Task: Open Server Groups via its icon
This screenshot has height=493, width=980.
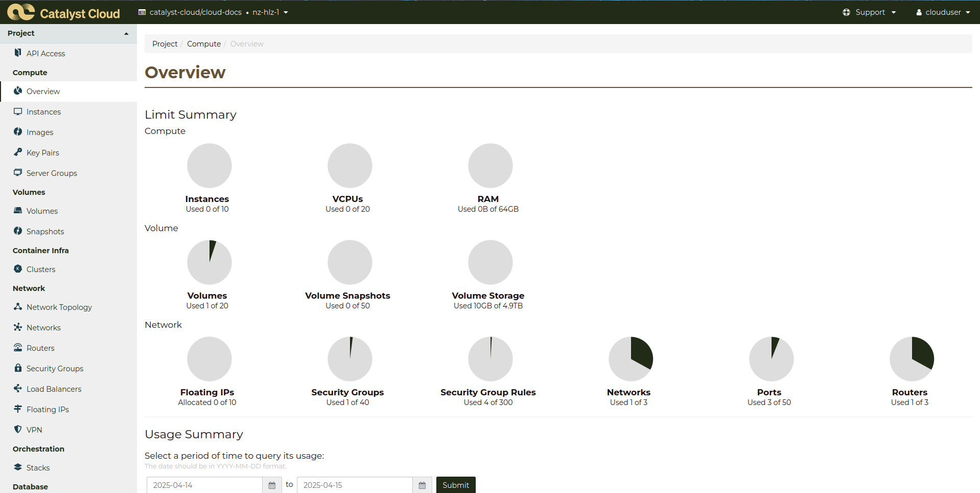Action: point(18,173)
